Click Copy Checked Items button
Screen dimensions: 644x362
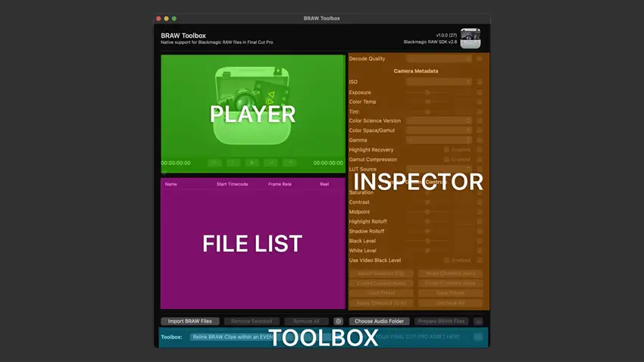click(x=381, y=283)
